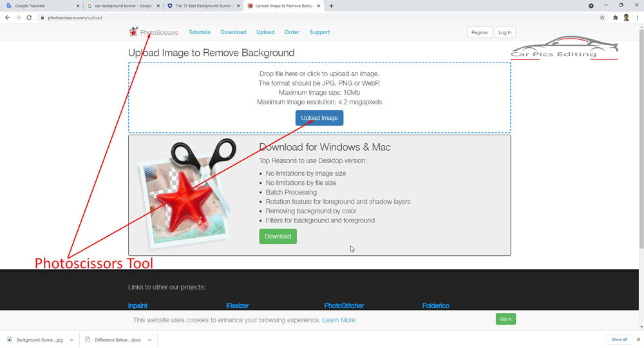Reload the page with refresh icon

pyautogui.click(x=29, y=17)
